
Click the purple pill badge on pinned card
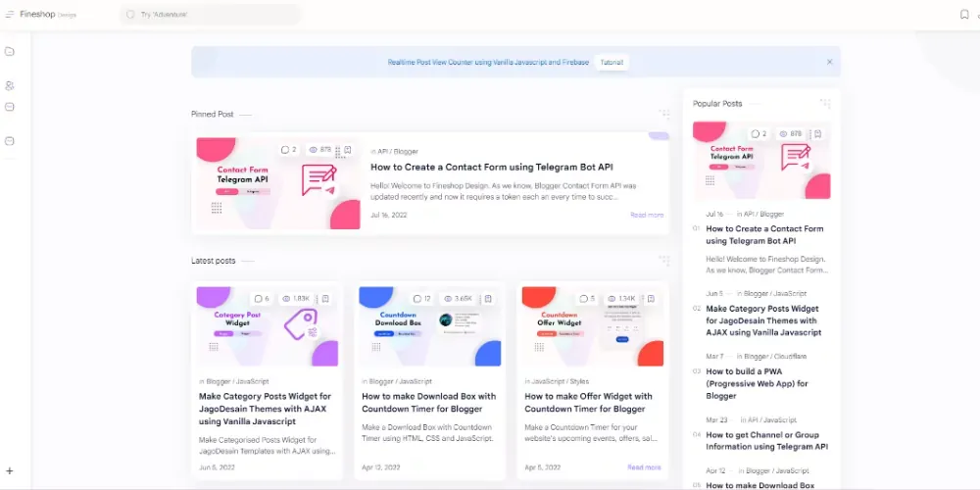tap(659, 135)
